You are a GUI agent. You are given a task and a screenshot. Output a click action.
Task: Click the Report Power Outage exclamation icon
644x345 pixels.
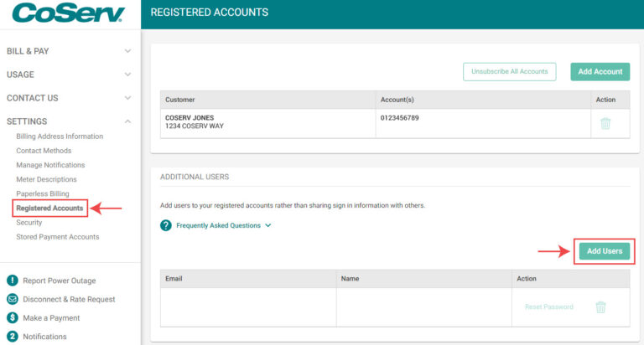pyautogui.click(x=13, y=281)
